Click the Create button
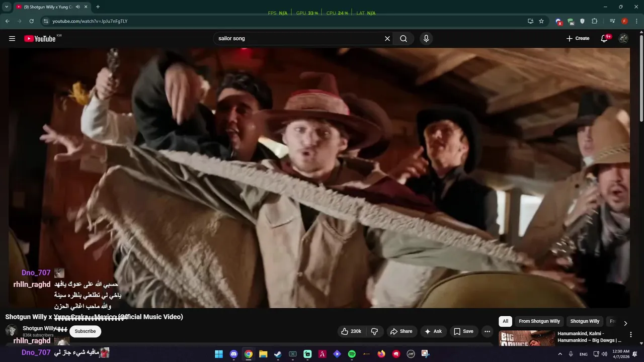 pyautogui.click(x=578, y=39)
